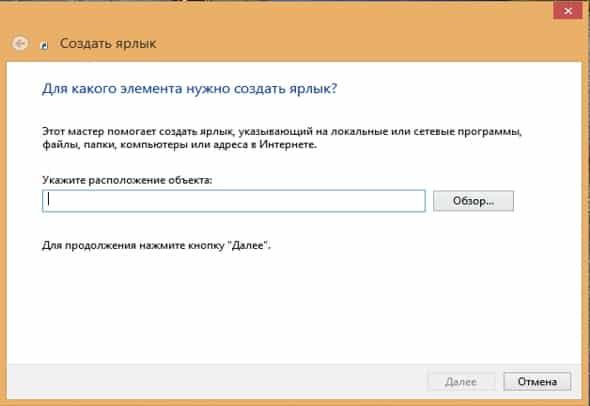Focus the object location text field
The image size is (590, 406).
pos(234,201)
